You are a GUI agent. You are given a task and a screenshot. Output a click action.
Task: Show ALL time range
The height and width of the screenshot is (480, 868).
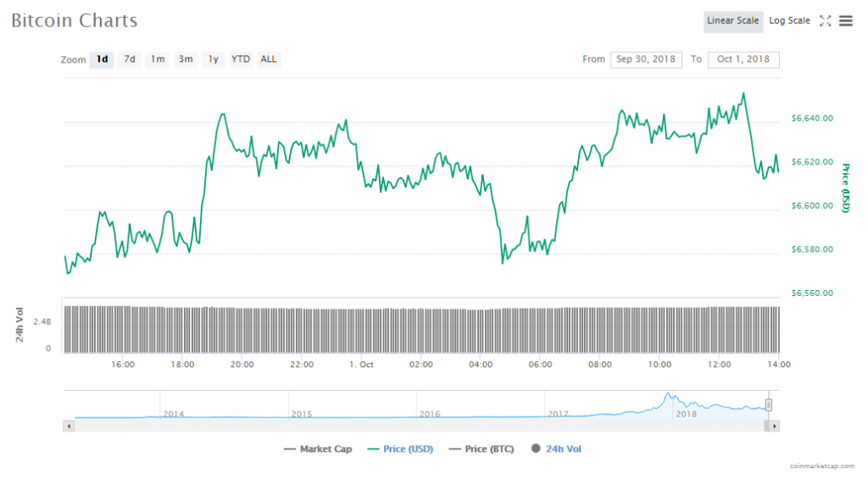268,59
